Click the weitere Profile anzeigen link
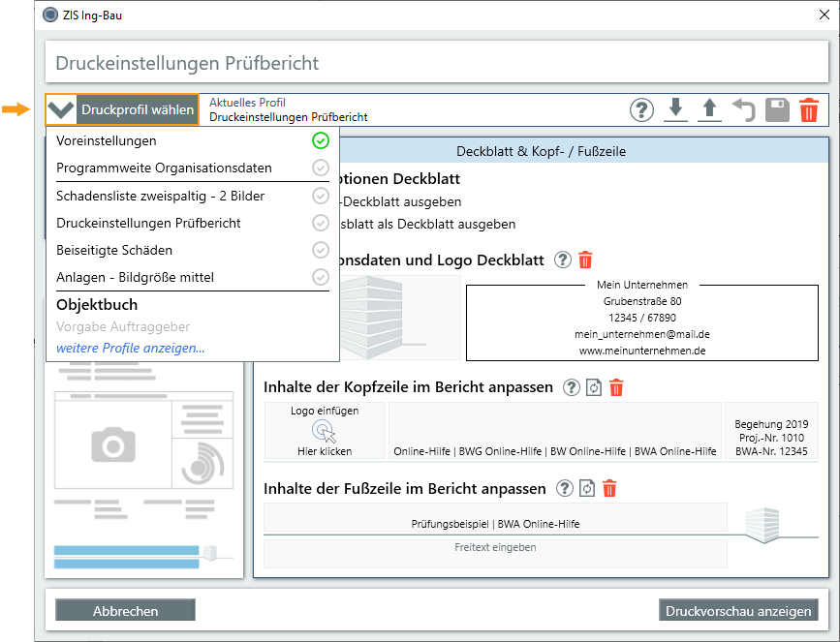The height and width of the screenshot is (642, 840). coord(131,348)
